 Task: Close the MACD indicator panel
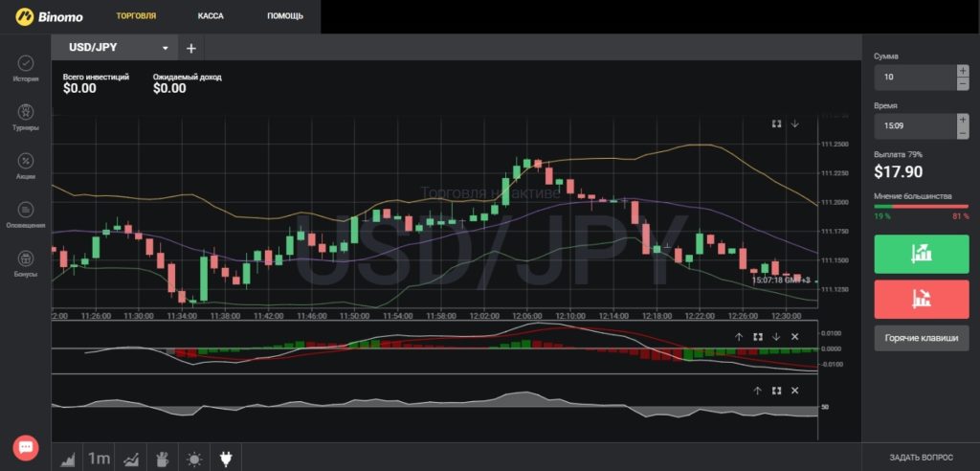tap(795, 337)
